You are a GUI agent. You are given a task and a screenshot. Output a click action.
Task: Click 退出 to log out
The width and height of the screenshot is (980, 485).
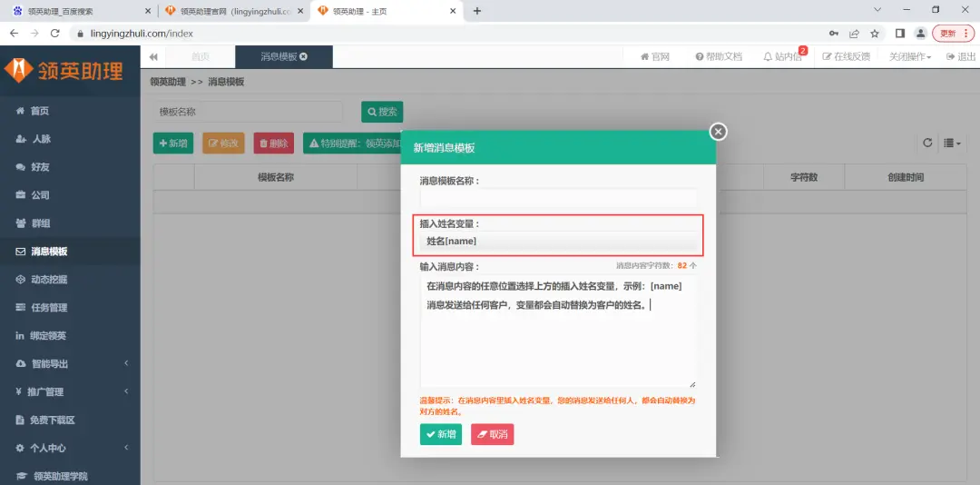[x=961, y=57]
